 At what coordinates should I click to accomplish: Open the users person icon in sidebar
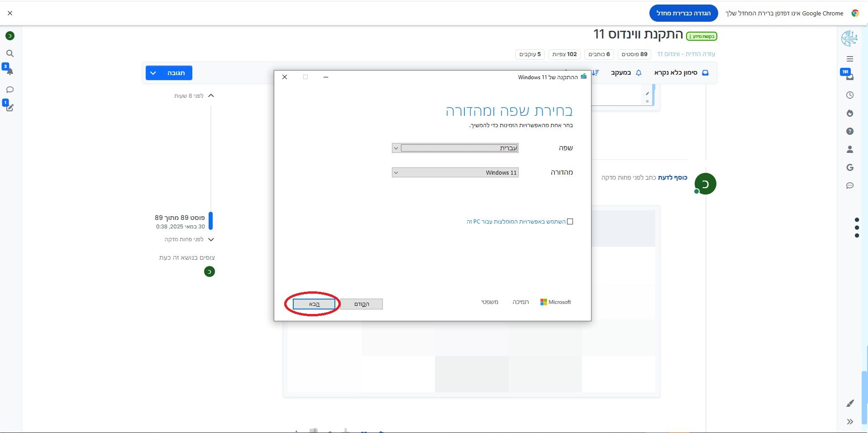pyautogui.click(x=850, y=149)
